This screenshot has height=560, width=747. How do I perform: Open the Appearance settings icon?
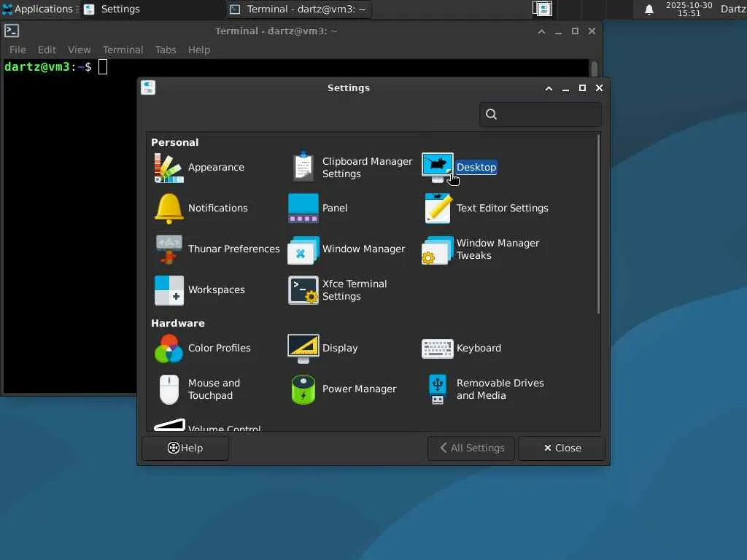tap(169, 168)
